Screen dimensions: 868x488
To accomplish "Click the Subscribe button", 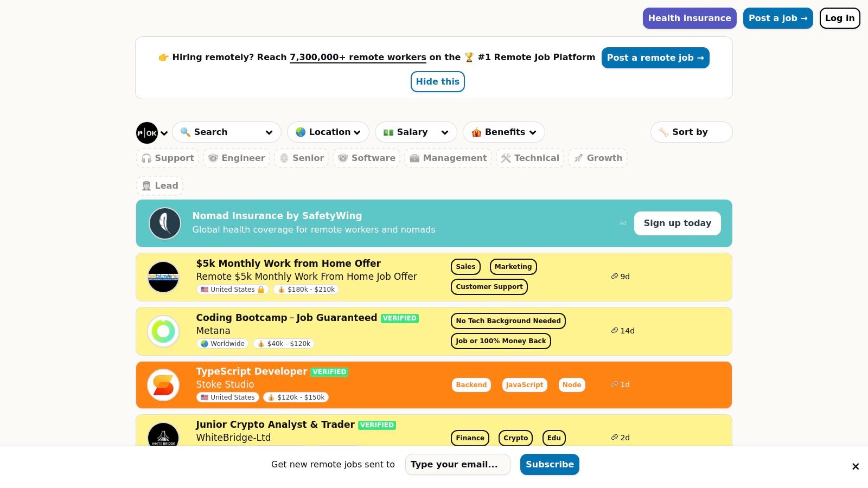I will tap(550, 465).
